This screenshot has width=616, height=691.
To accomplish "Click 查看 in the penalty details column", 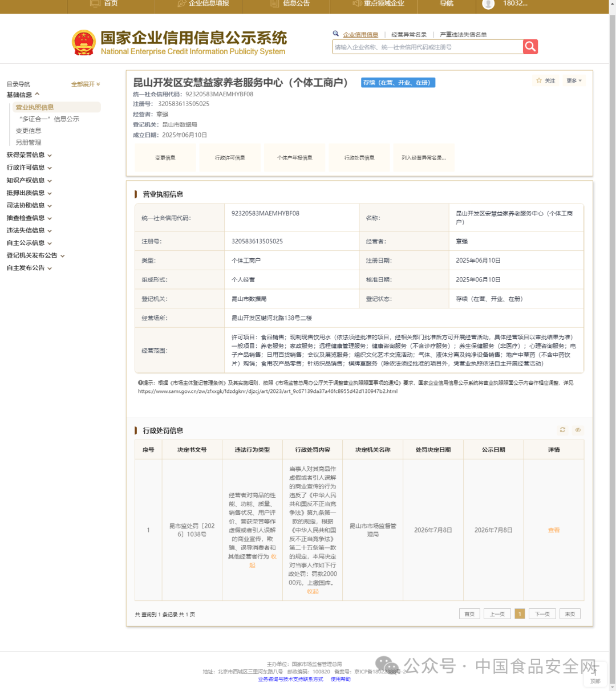I will pyautogui.click(x=554, y=530).
